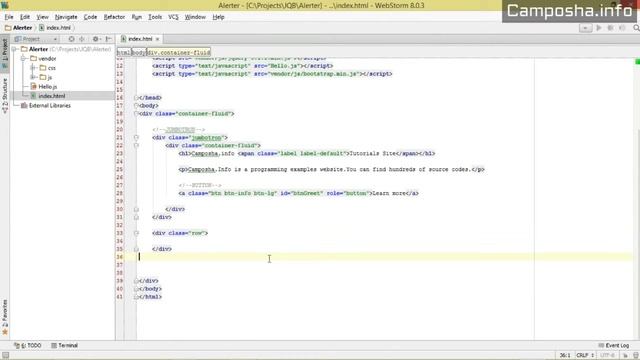Collapse the Alerter project root node

[15, 49]
